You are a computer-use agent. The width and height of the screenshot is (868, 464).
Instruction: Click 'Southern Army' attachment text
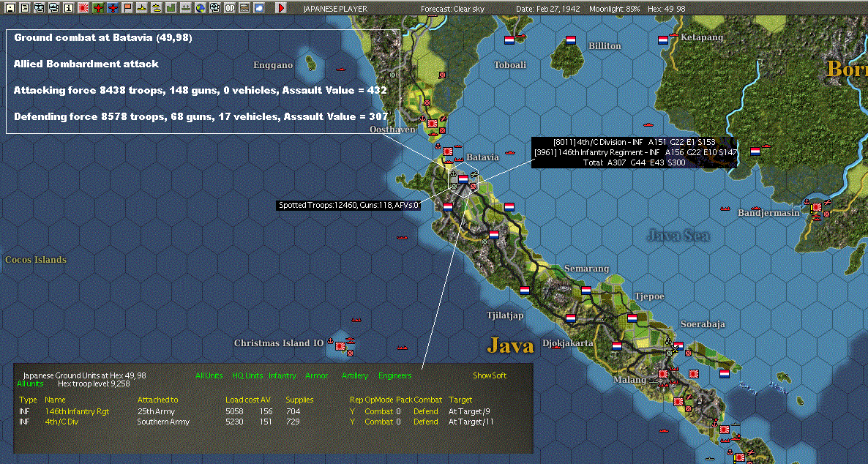pyautogui.click(x=163, y=422)
